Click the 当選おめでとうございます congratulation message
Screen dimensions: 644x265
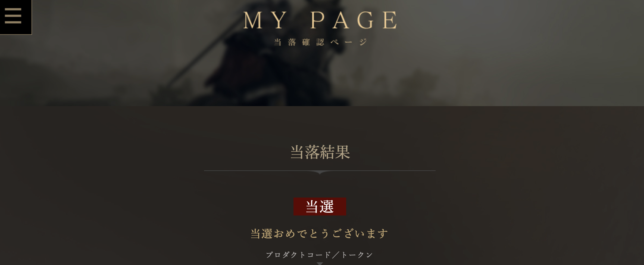tap(320, 233)
